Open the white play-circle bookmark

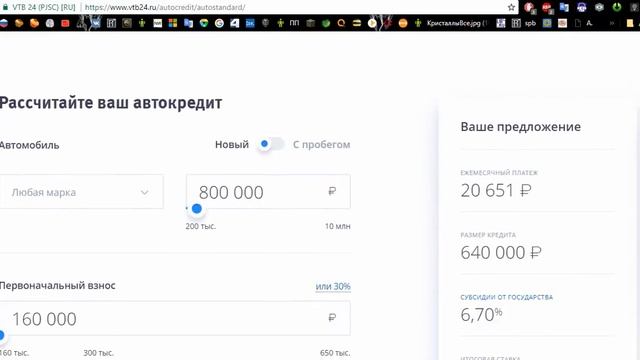pos(372,23)
